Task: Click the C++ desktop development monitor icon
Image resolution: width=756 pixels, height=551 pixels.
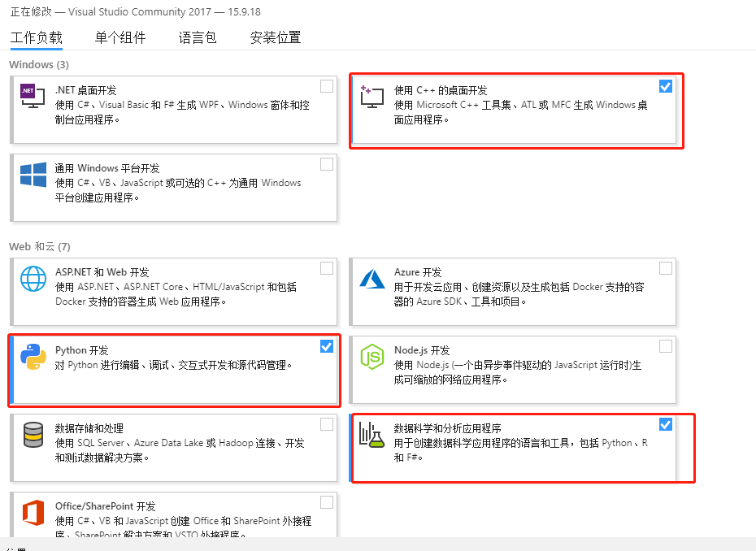Action: (371, 97)
